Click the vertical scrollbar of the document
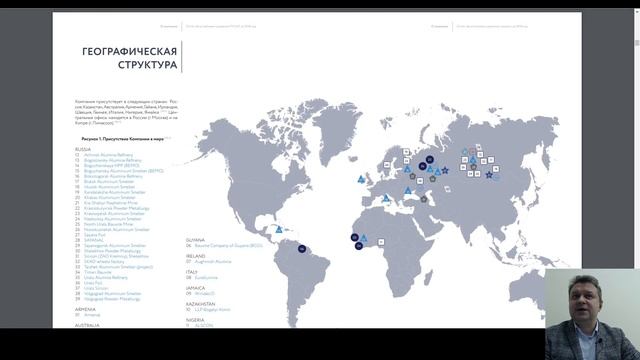Screen dimensions: 640x360 [637, 167]
